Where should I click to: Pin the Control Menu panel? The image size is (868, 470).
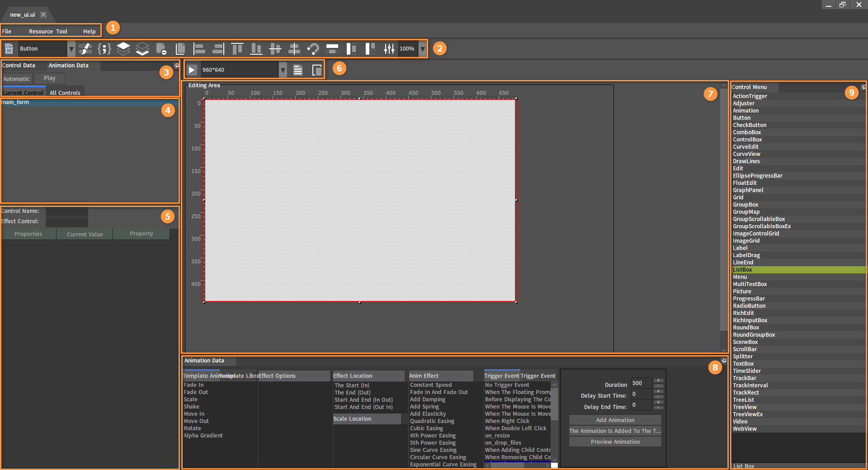[x=863, y=87]
